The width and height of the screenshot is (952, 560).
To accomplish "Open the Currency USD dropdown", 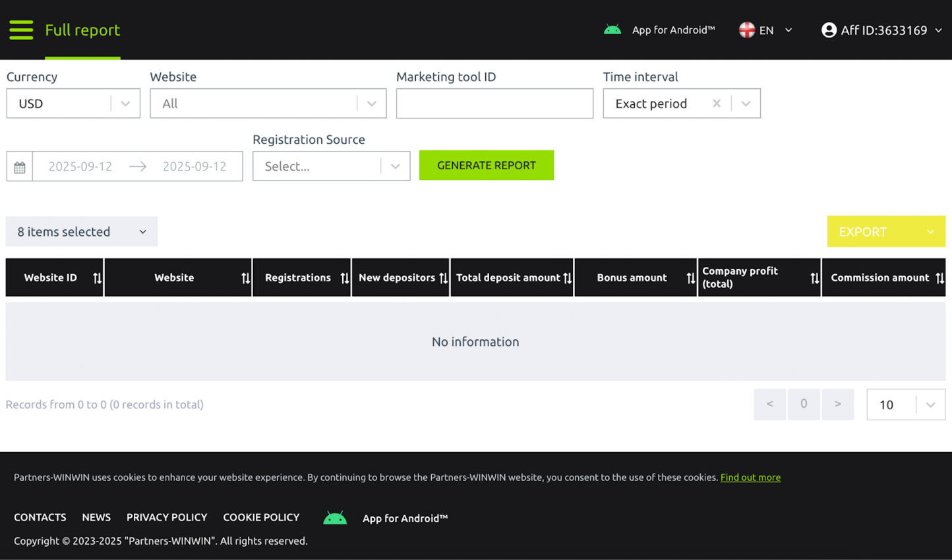I will [x=73, y=103].
